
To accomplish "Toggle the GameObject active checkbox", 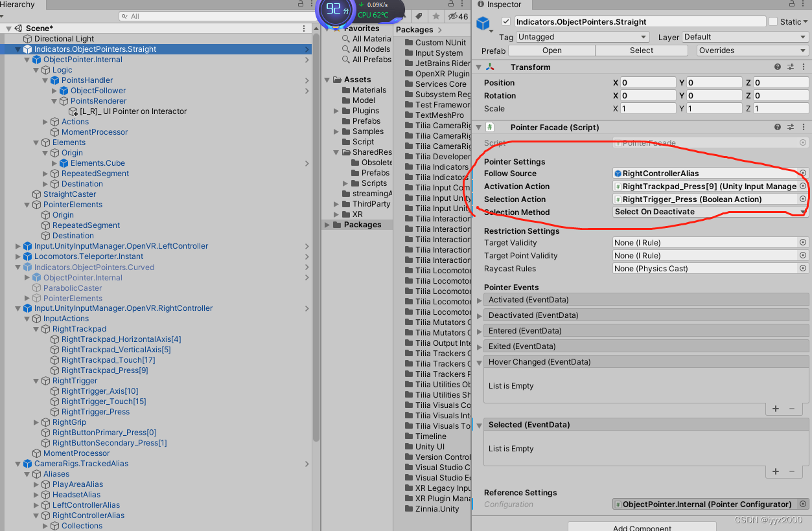I will pyautogui.click(x=506, y=22).
